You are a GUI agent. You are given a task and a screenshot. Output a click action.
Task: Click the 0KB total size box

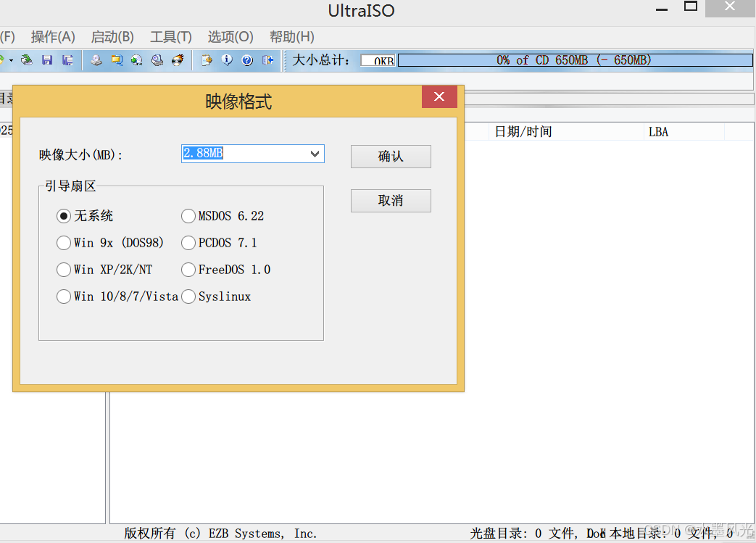pos(378,60)
